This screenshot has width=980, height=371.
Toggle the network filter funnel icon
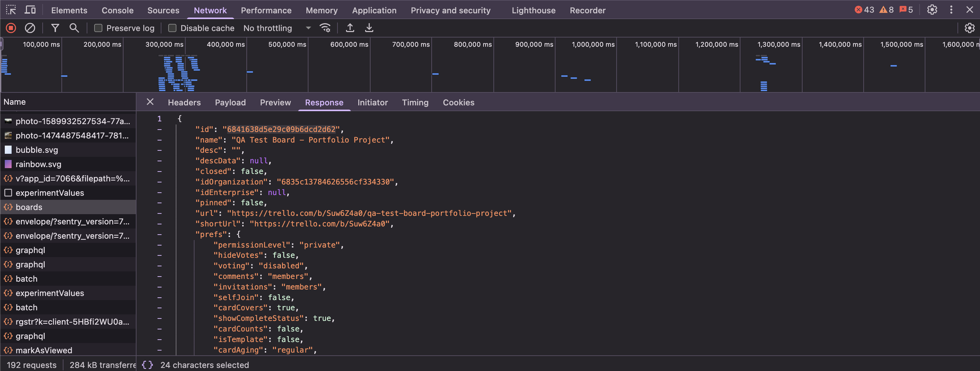click(x=55, y=28)
